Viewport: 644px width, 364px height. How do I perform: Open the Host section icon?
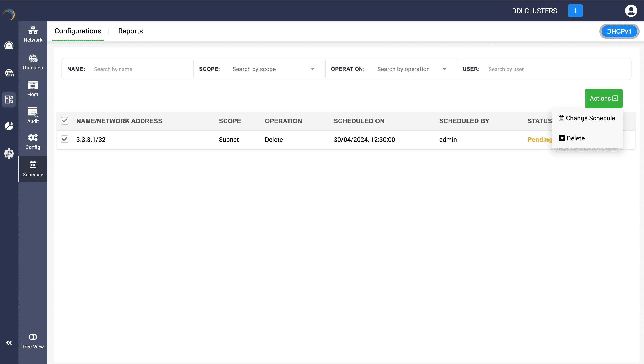tap(33, 89)
